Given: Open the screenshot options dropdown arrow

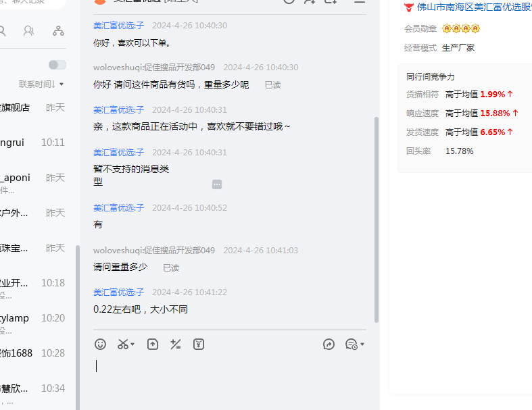Looking at the screenshot, I should point(132,344).
